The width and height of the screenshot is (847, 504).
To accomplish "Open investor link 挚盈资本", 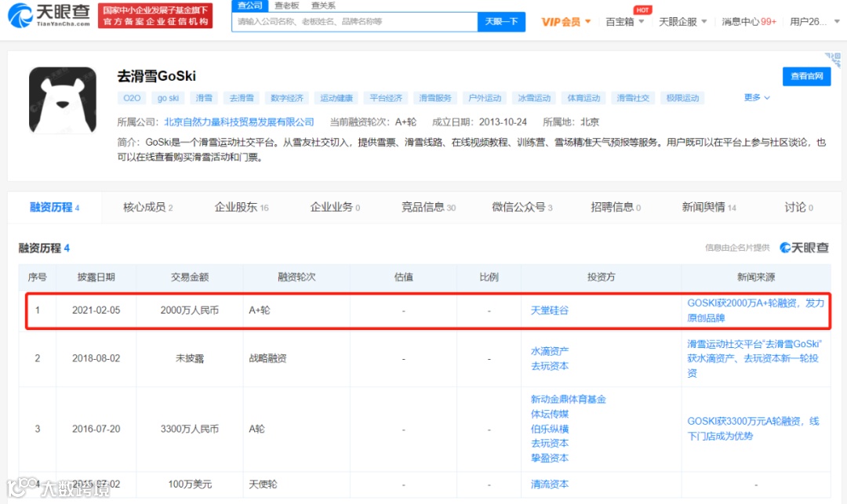I will [549, 458].
